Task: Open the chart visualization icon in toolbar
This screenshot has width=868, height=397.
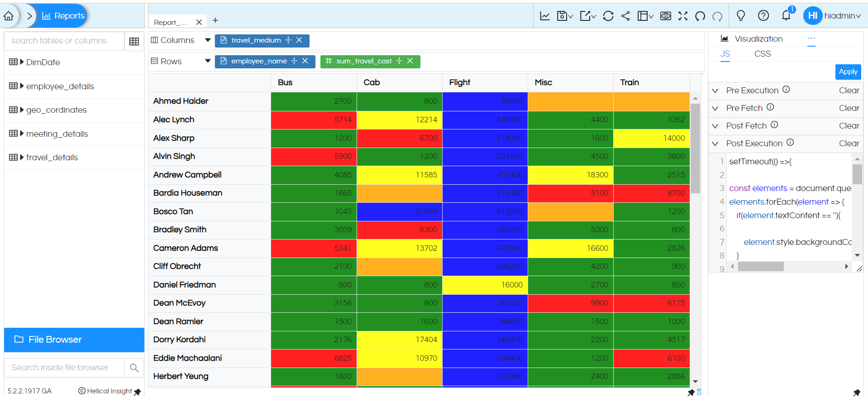Action: (545, 16)
